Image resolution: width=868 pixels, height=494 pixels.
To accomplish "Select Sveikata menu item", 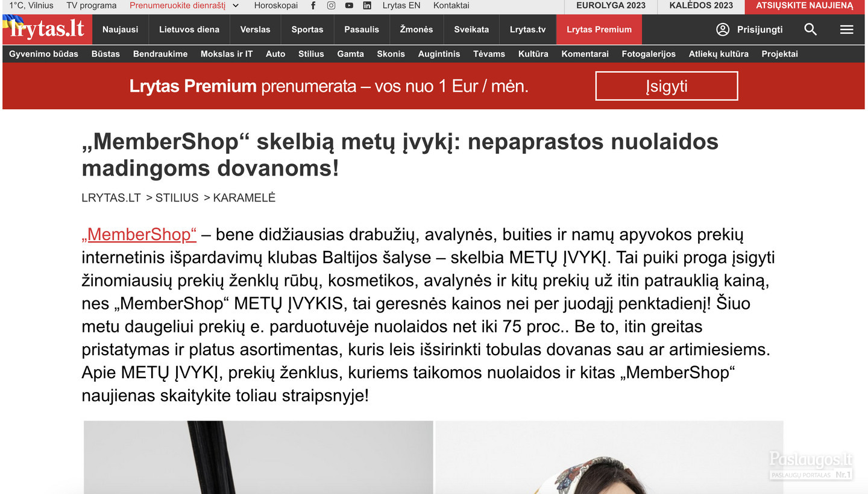I will (471, 30).
